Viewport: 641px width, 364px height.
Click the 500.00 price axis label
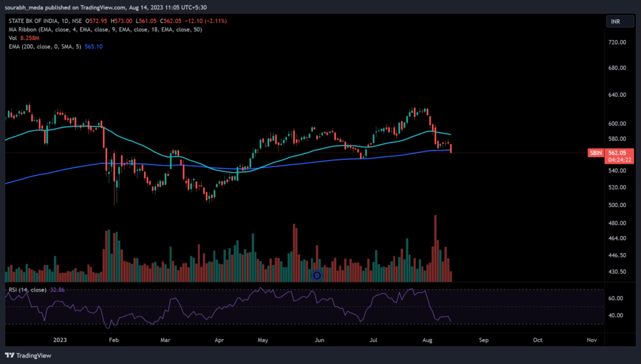tap(617, 205)
